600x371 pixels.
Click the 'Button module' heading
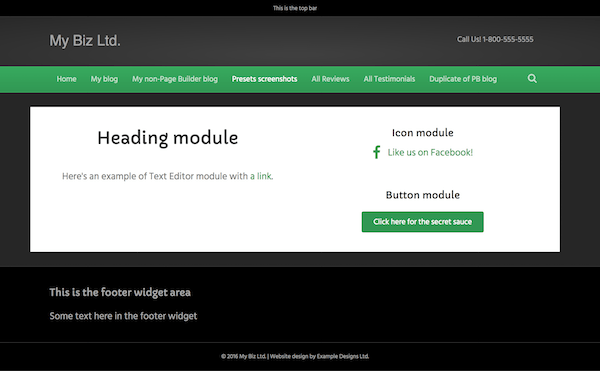click(422, 195)
